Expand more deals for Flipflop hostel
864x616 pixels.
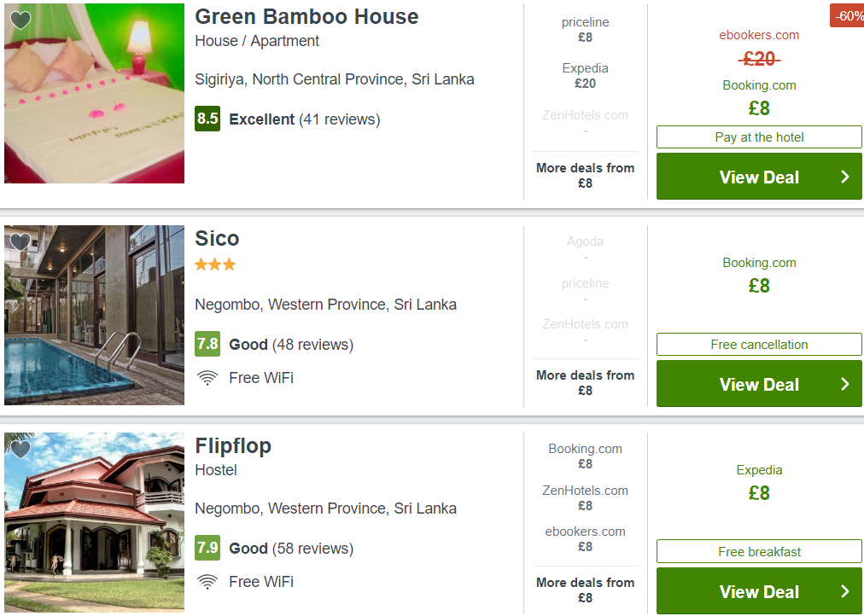point(585,590)
